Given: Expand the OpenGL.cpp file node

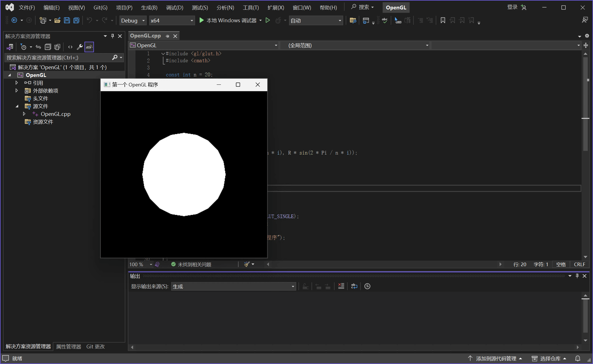Looking at the screenshot, I should pos(24,114).
